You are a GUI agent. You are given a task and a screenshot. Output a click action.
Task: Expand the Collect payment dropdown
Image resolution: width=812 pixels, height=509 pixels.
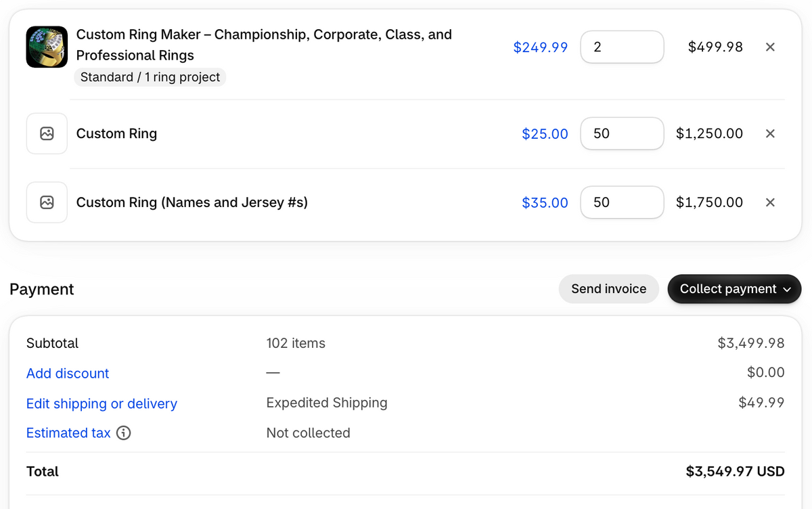734,289
